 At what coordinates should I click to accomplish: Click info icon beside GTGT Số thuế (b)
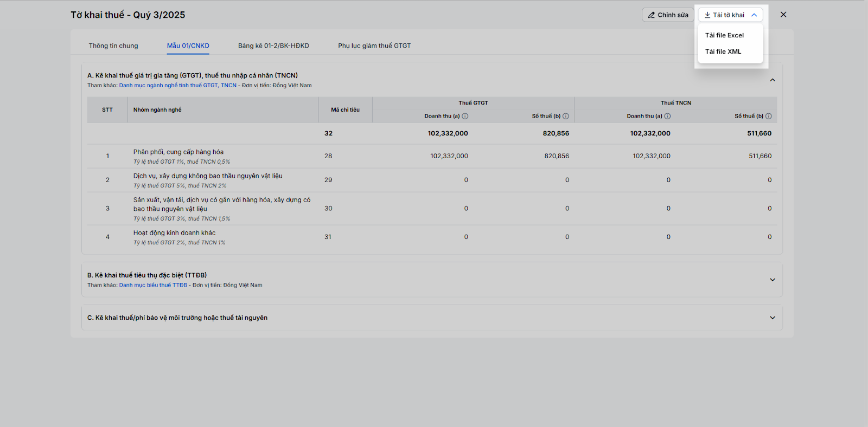click(x=566, y=116)
